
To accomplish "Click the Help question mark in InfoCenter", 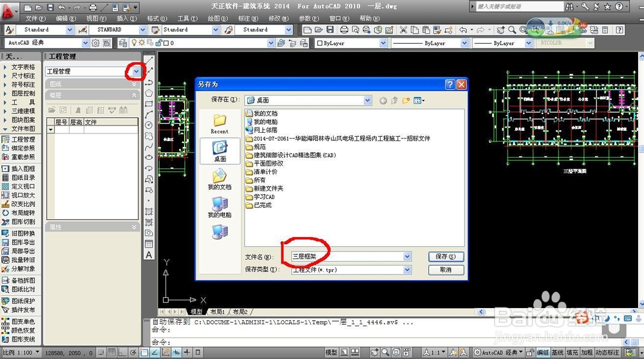I will point(619,6).
